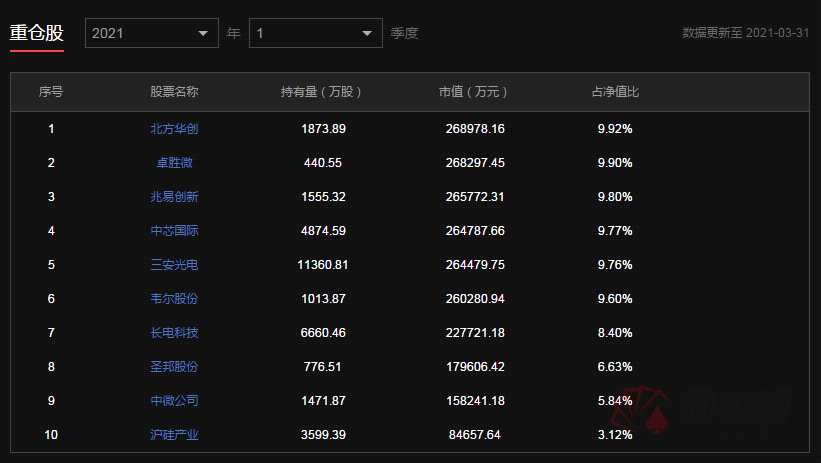
Task: Click market value 265772.31
Action: 475,197
